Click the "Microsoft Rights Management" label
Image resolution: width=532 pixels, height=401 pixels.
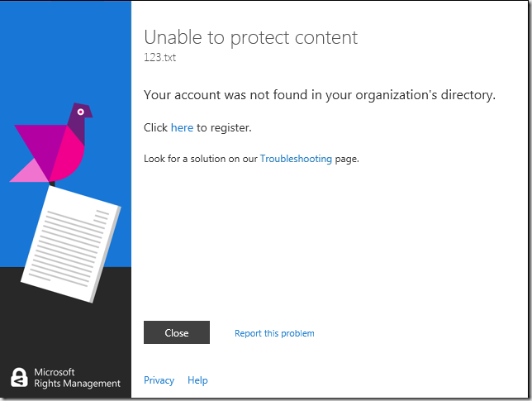tap(76, 378)
